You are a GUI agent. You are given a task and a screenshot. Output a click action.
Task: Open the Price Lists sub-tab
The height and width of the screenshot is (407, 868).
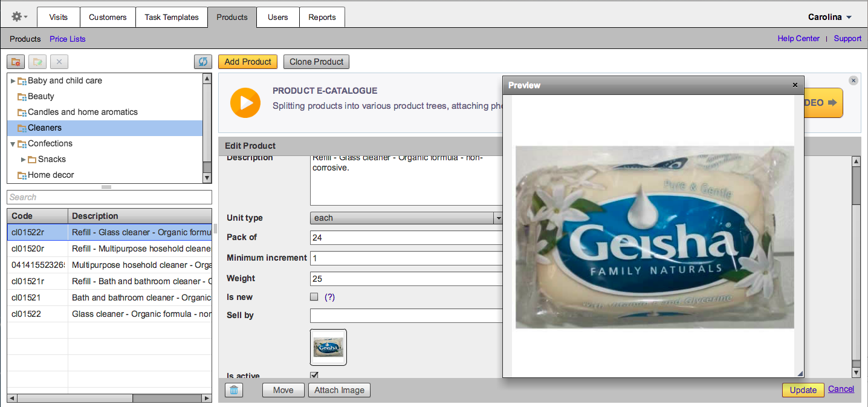[68, 39]
